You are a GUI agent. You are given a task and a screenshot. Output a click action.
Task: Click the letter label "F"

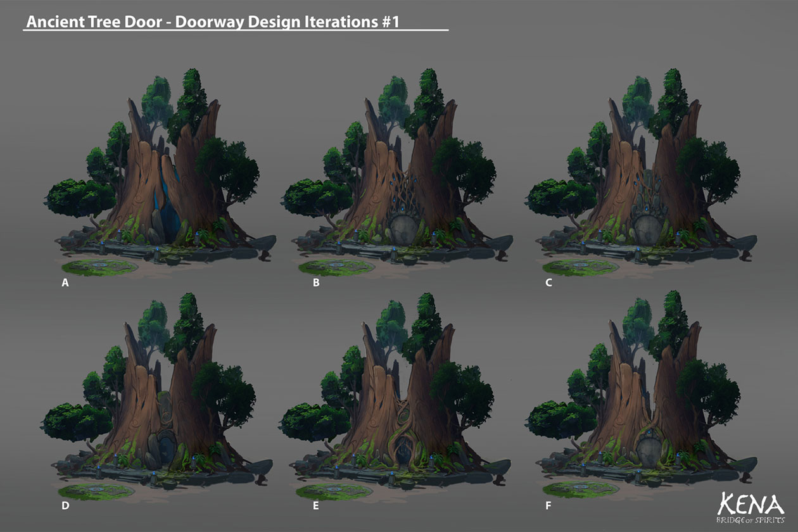click(x=548, y=506)
